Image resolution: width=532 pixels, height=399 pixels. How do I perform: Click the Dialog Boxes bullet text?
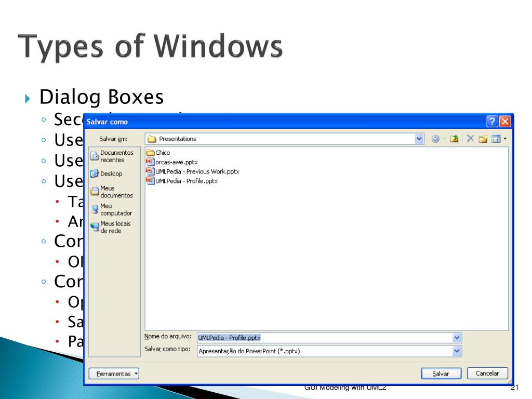[x=101, y=97]
